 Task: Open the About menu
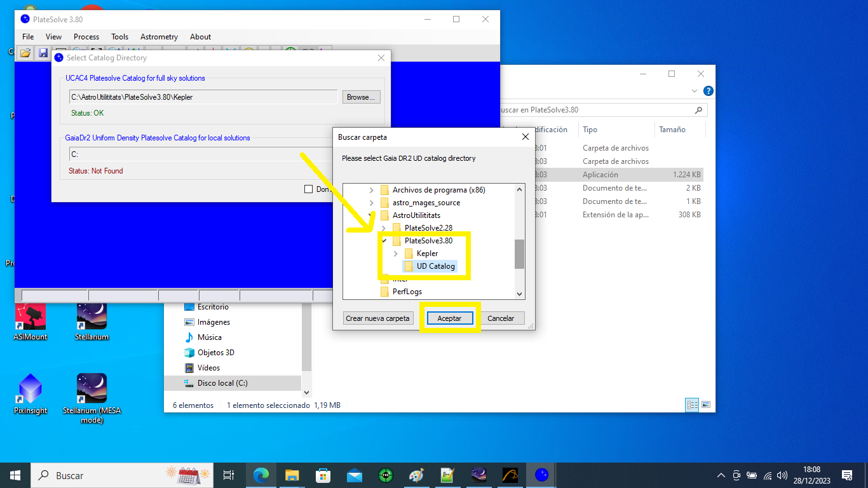[x=200, y=37]
